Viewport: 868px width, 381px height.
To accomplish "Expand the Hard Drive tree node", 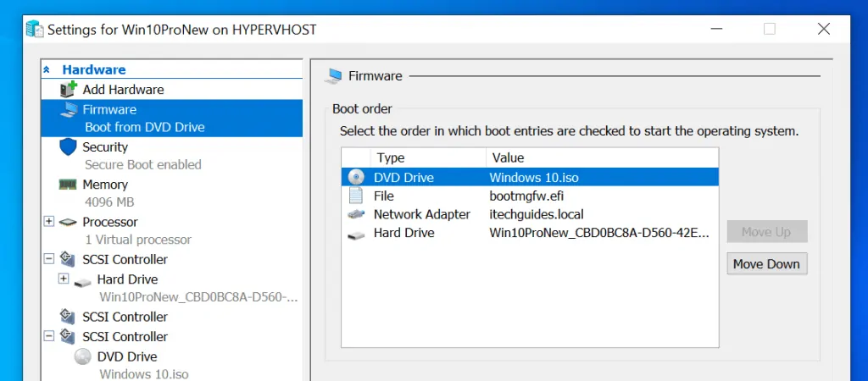I will 64,279.
